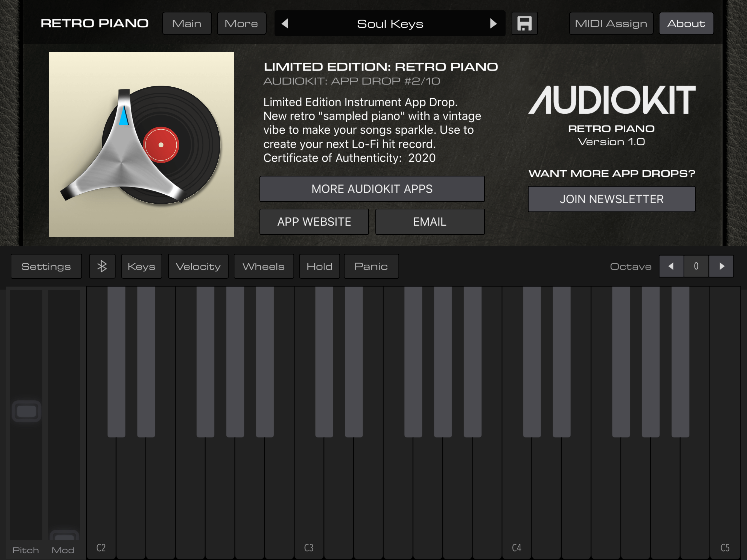Click the Mod wheel handle
Viewport: 747px width, 560px height.
pyautogui.click(x=64, y=536)
